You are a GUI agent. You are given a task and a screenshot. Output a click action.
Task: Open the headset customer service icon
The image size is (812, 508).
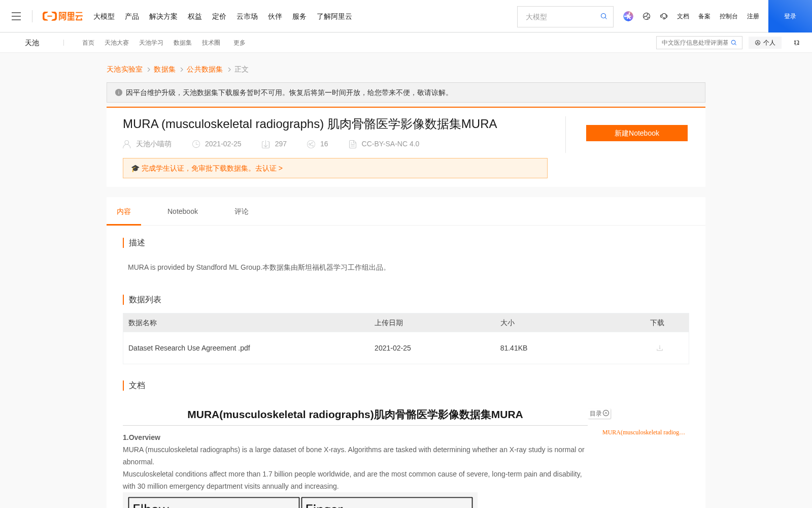click(x=664, y=16)
